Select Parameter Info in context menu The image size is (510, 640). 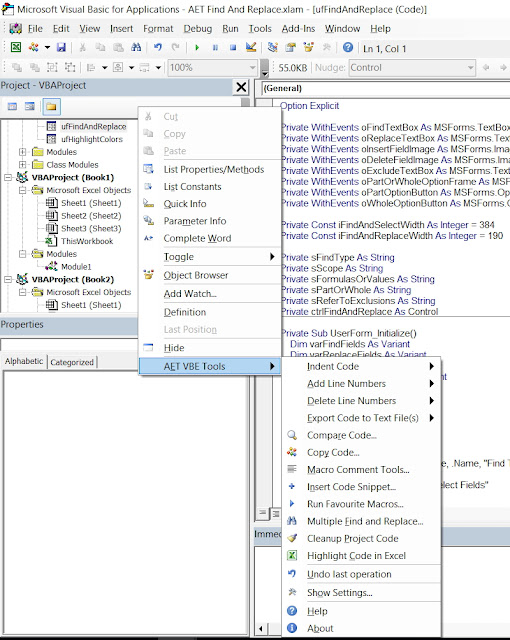pyautogui.click(x=210, y=221)
